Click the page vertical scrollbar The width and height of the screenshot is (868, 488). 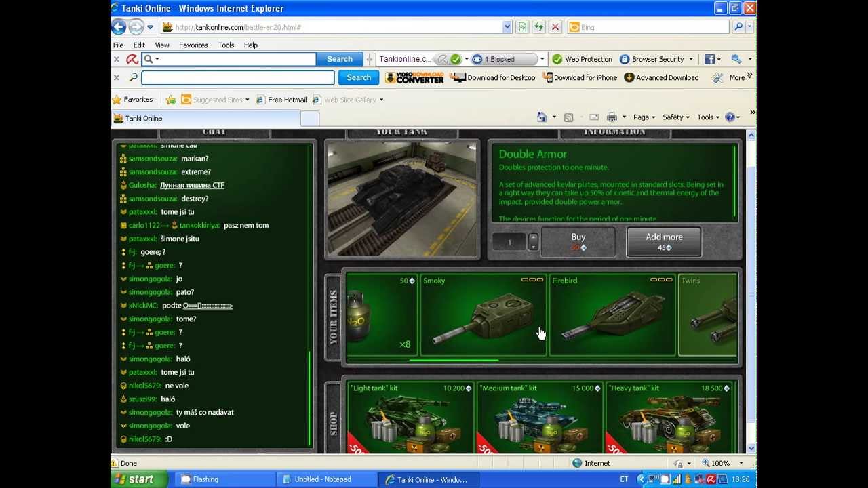pos(751,291)
